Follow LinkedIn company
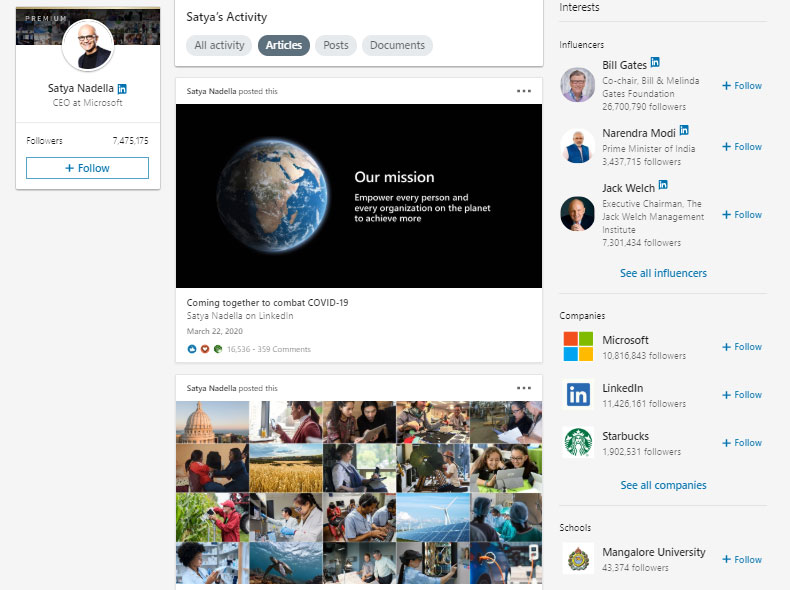The height and width of the screenshot is (590, 790). (x=742, y=395)
